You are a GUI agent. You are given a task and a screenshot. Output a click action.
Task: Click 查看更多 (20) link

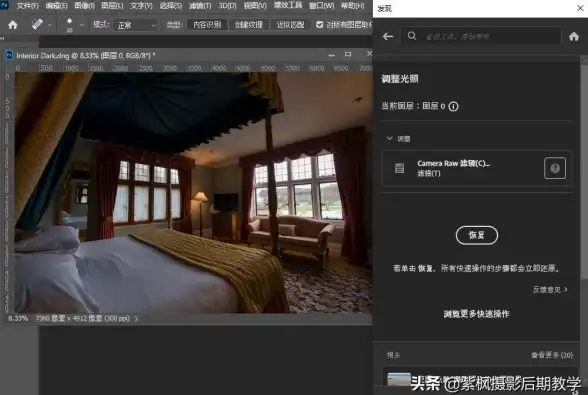552,355
